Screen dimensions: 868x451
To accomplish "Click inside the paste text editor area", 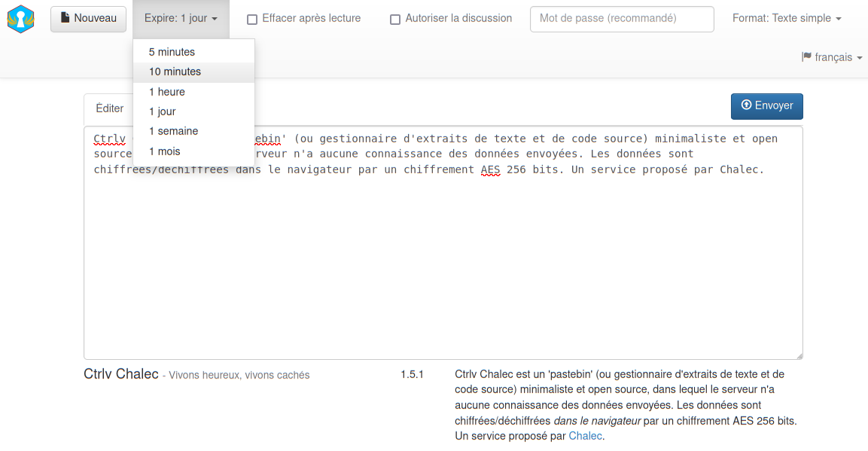I will [444, 264].
